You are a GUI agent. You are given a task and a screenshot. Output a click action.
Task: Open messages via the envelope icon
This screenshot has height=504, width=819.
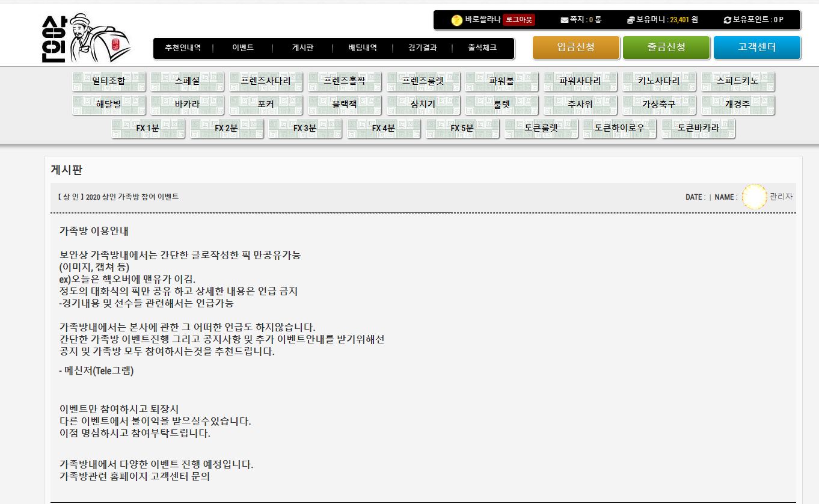click(x=564, y=20)
